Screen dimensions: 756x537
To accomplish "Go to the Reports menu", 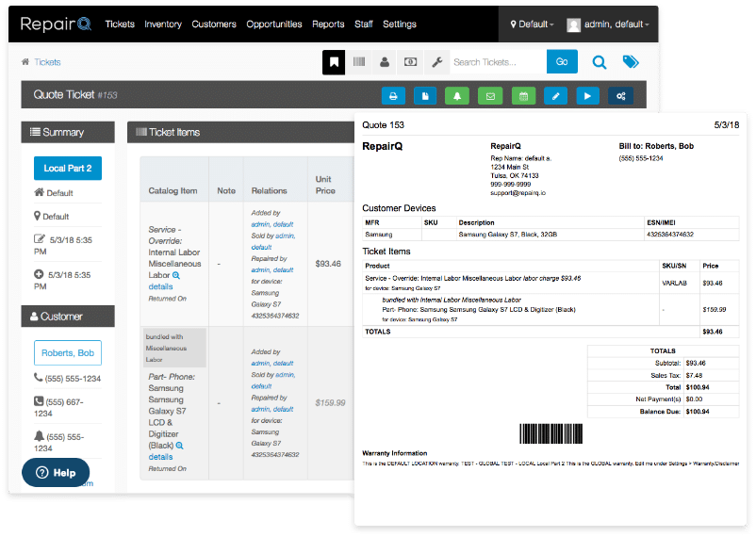I will coord(328,24).
